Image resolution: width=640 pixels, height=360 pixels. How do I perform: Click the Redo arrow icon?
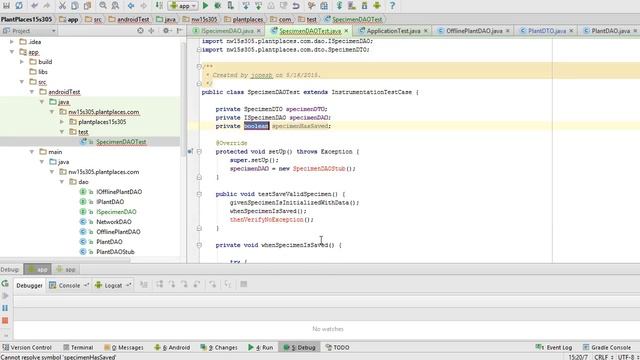tap(47, 5)
